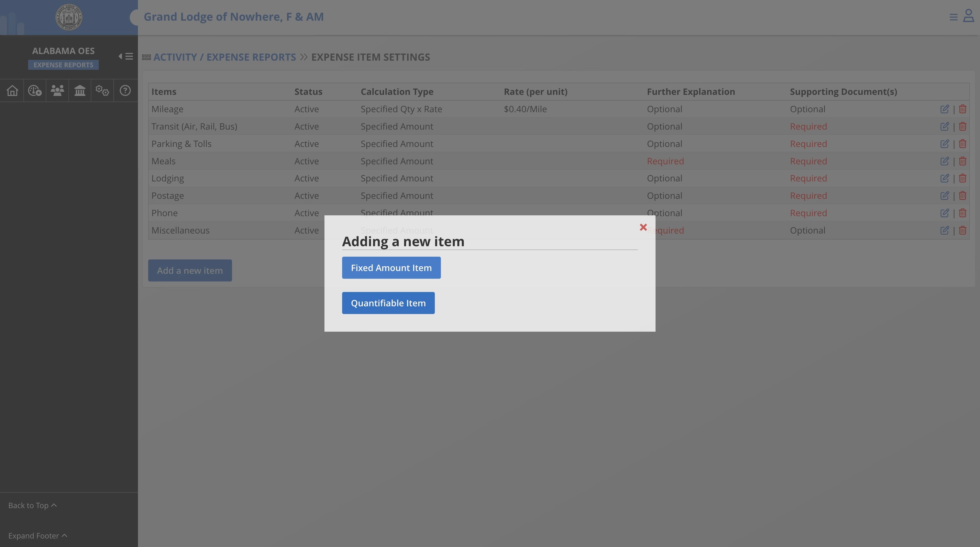This screenshot has height=547, width=980.
Task: Close the Adding a new item dialog
Action: point(643,227)
